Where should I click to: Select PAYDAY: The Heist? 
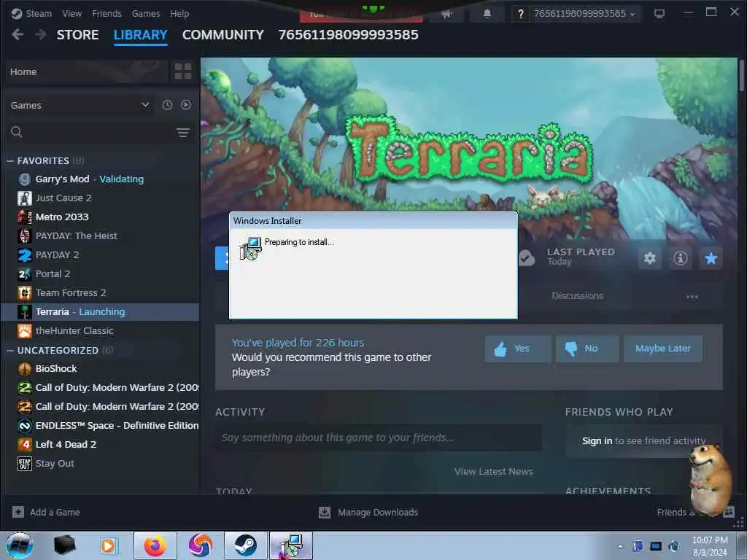point(100,236)
